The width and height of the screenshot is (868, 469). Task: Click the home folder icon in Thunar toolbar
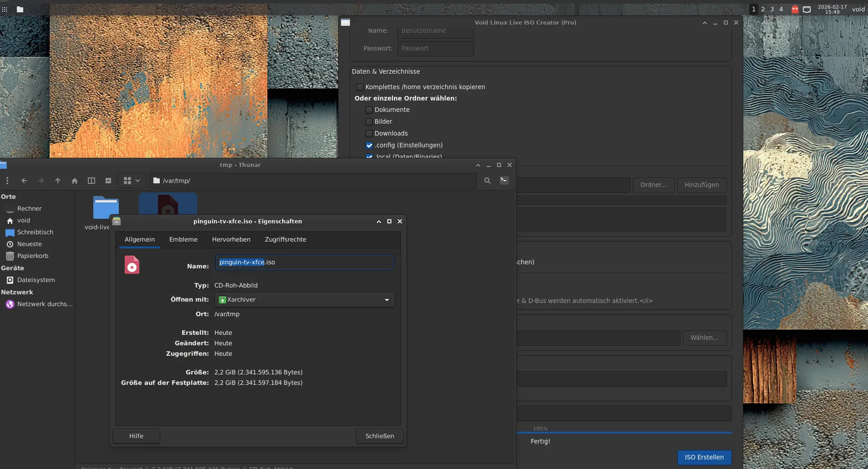coord(75,181)
